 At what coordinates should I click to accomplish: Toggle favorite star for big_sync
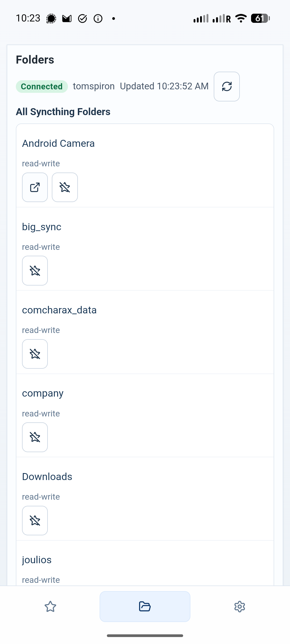coord(35,270)
